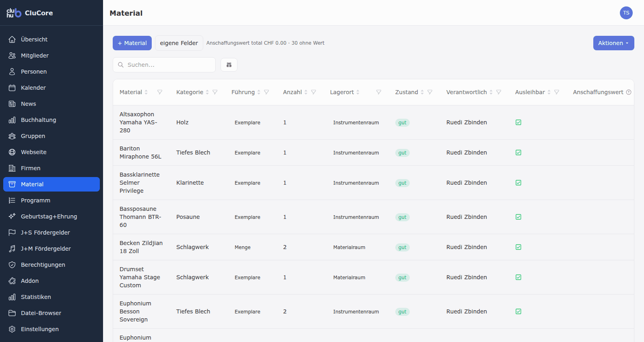Screen dimensions: 644x342
Task: Sort by the Anzahl column arrows
Action: [x=306, y=92]
